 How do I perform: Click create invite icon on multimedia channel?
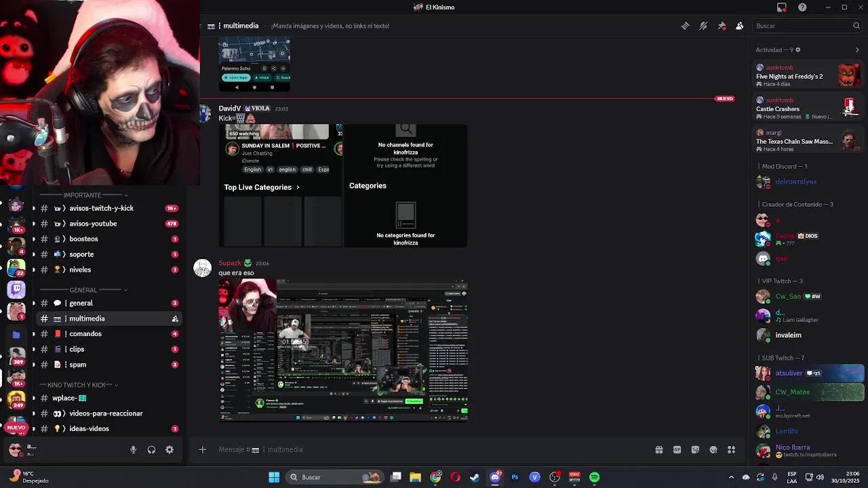[175, 319]
